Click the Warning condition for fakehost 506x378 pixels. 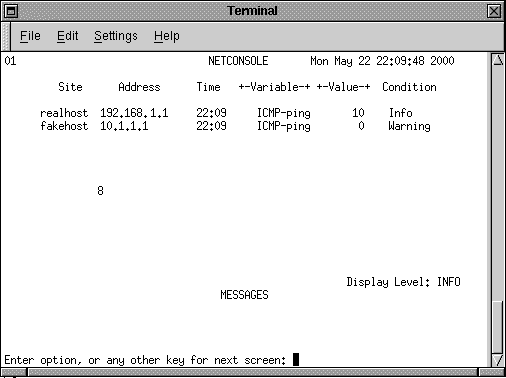pyautogui.click(x=409, y=126)
